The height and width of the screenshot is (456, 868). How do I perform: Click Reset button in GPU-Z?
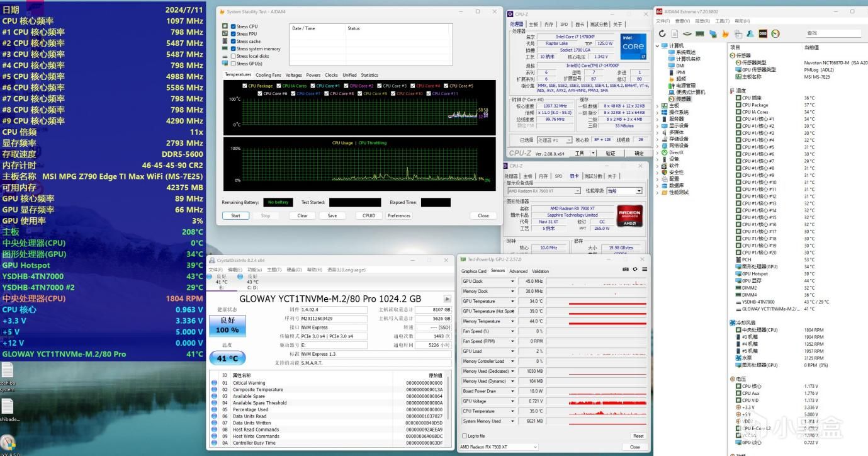tap(638, 436)
